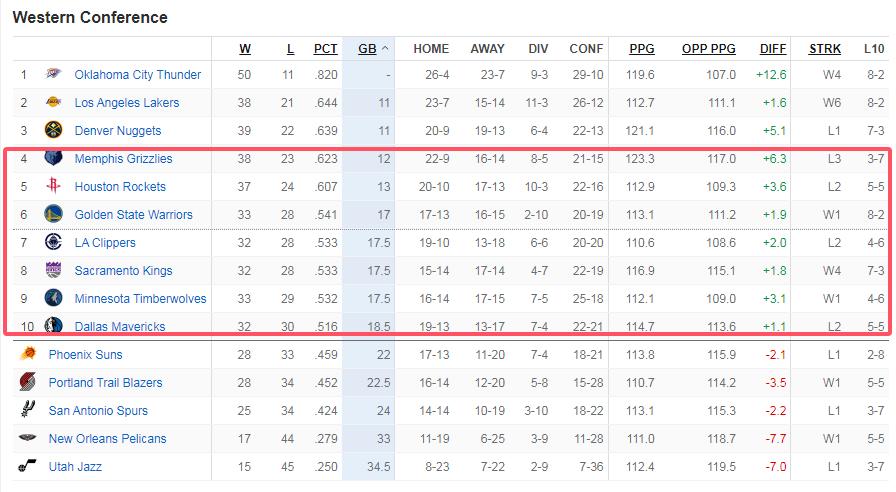Image resolution: width=896 pixels, height=492 pixels.
Task: Click the Golden State Warriors logo
Action: [x=54, y=215]
